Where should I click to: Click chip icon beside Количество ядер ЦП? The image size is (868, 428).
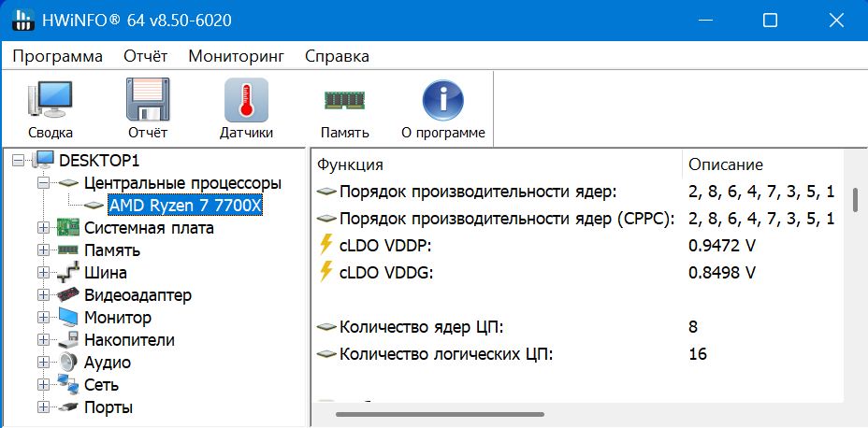pyautogui.click(x=326, y=327)
